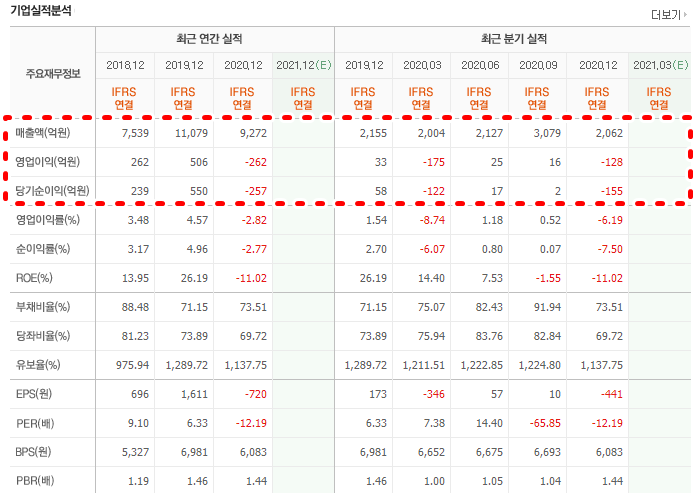Screen dimensions: 696x493
Task: Select the 9,272 revenue value
Action: pyautogui.click(x=253, y=133)
